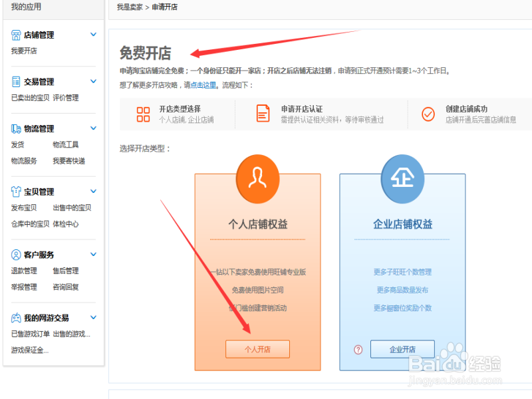Screen dimensions: 532x399
Task: Open 仓库中的宝贝 link
Action: point(30,224)
